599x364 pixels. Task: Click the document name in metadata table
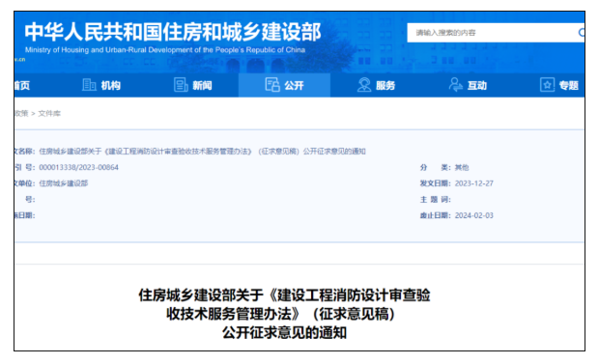[202, 152]
